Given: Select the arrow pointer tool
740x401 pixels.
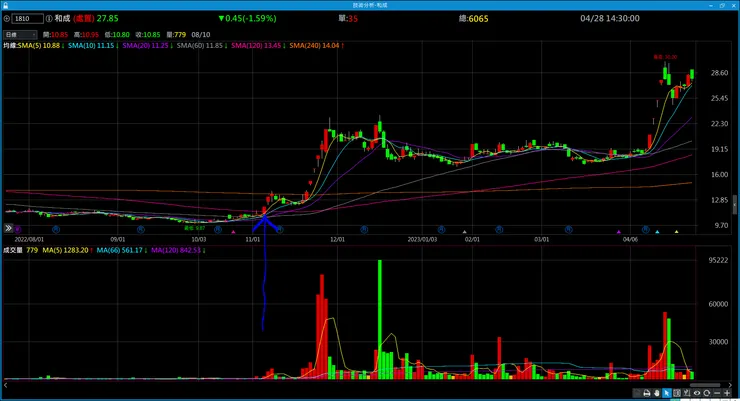Looking at the screenshot, I should click(666, 393).
